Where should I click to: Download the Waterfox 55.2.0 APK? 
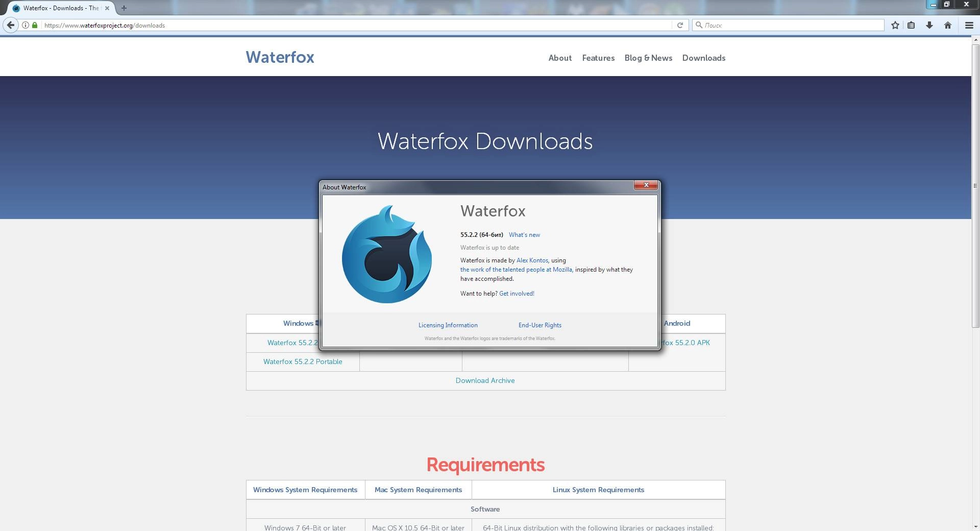pyautogui.click(x=685, y=343)
